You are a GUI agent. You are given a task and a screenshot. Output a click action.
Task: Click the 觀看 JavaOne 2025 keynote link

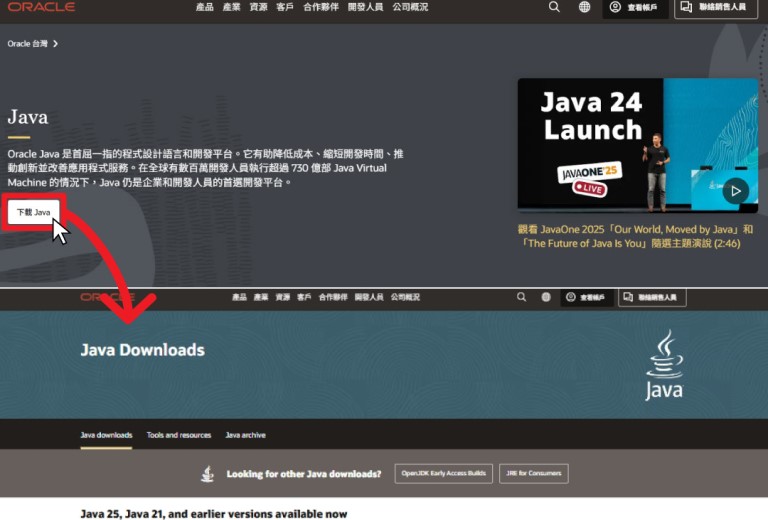coord(635,236)
